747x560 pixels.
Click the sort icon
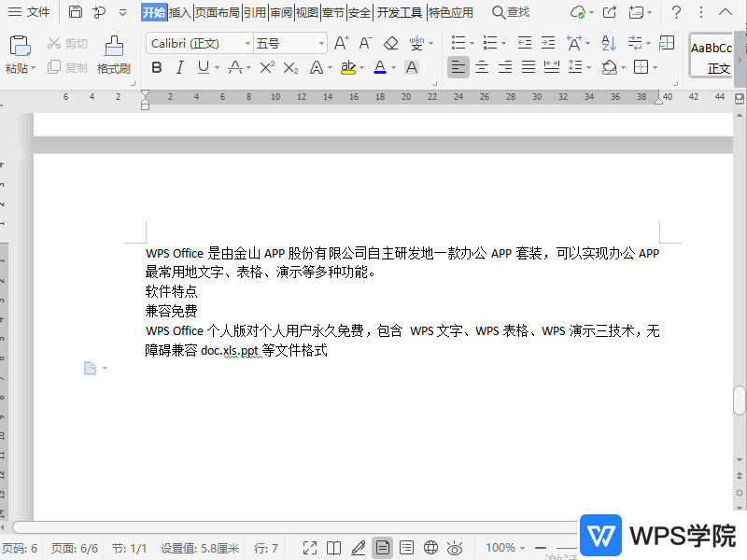pos(608,44)
